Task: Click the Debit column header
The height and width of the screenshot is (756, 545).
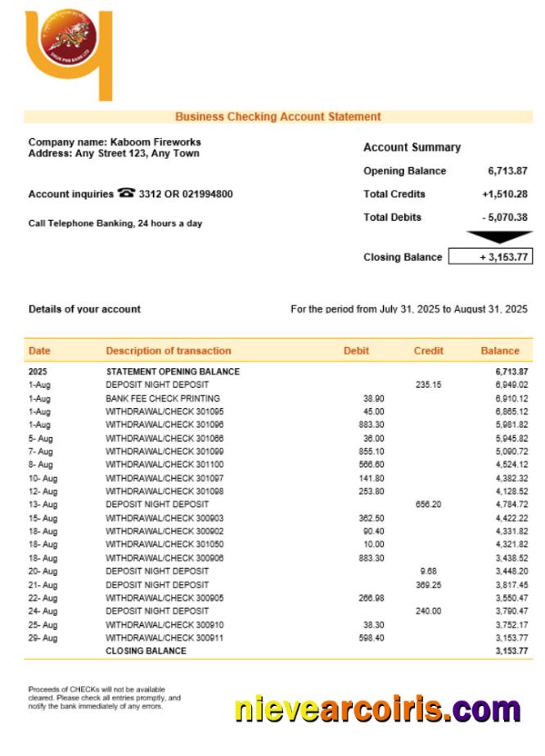Action: 356,351
